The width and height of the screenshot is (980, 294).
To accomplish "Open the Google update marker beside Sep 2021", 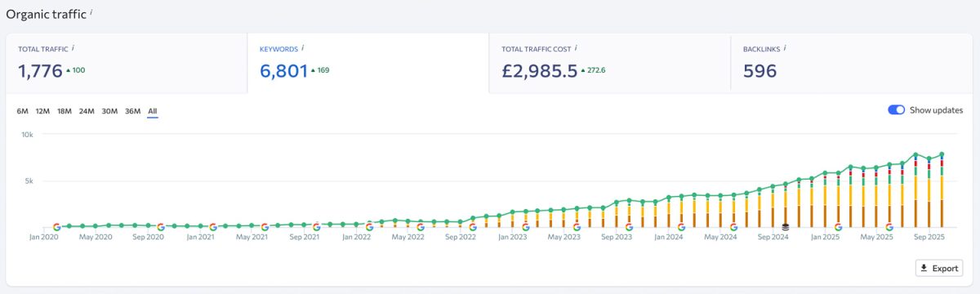I will click(316, 227).
